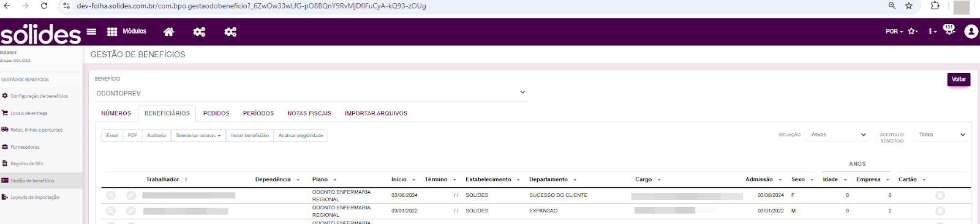This screenshot has width=980, height=224.
Task: Click the notifications bell with badge
Action: (949, 30)
